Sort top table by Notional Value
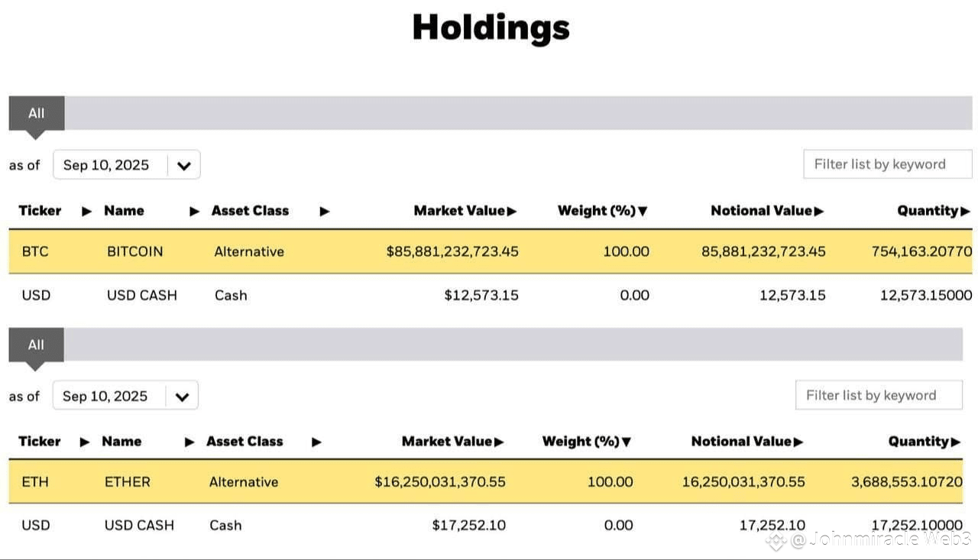The height and width of the screenshot is (560, 978). click(767, 211)
